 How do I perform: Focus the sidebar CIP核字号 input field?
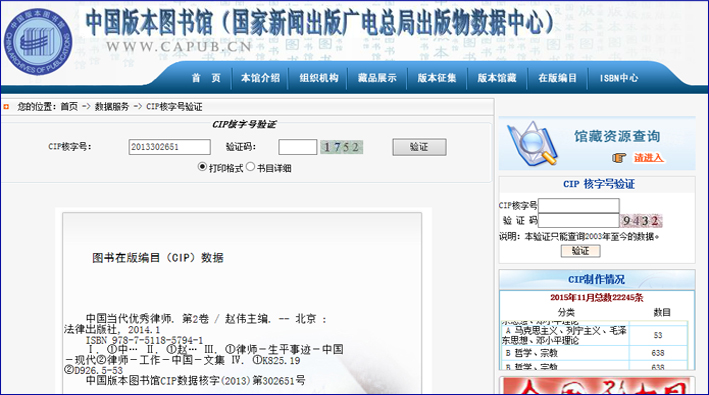tap(579, 205)
